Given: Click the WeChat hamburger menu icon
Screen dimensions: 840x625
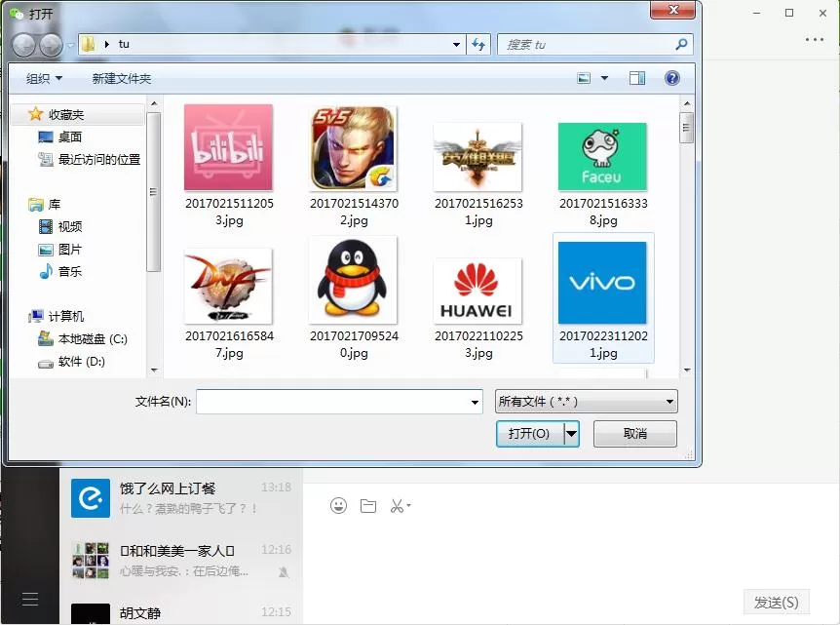Looking at the screenshot, I should pos(30,600).
